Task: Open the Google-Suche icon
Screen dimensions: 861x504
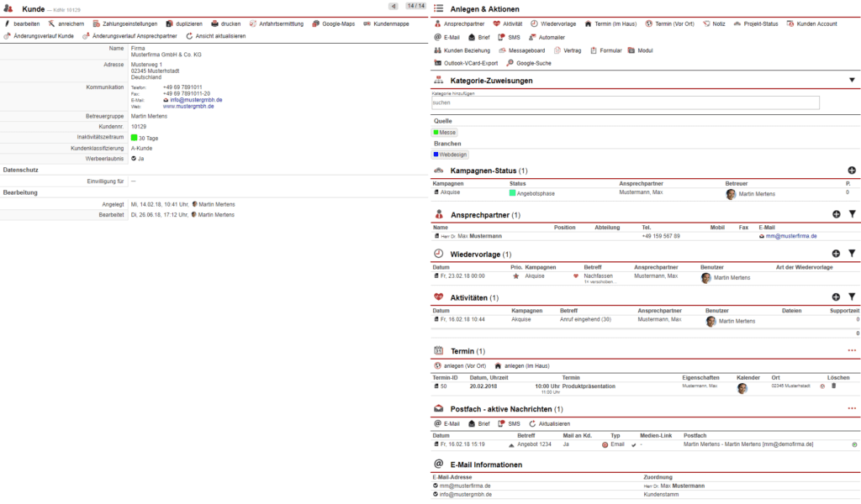Action: coord(508,62)
